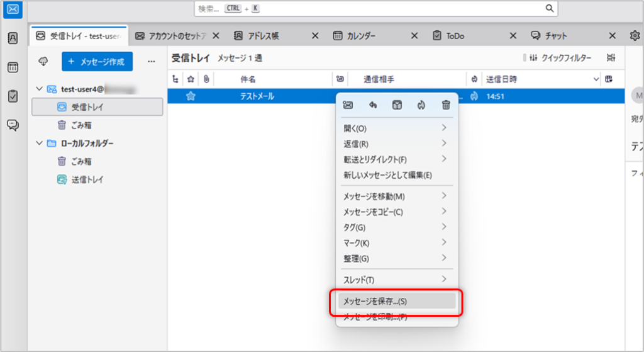Click the trash delete icon in context menu
The image size is (644, 352).
tap(446, 105)
